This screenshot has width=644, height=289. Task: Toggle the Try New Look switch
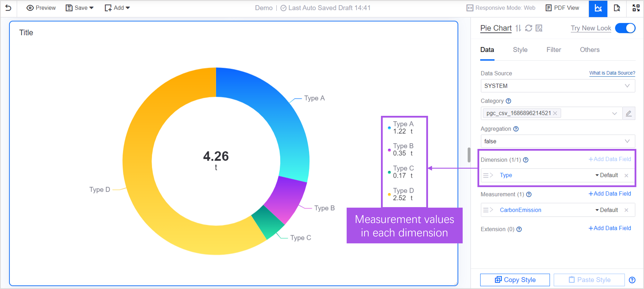click(625, 28)
